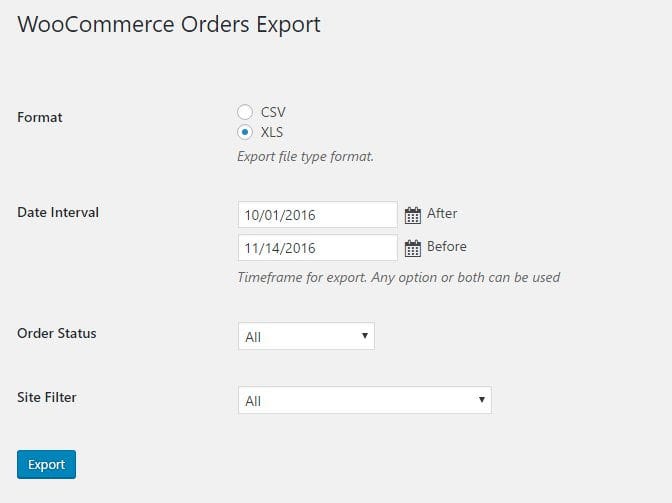Open the Site Filter dropdown
The width and height of the screenshot is (672, 503).
pyautogui.click(x=365, y=400)
